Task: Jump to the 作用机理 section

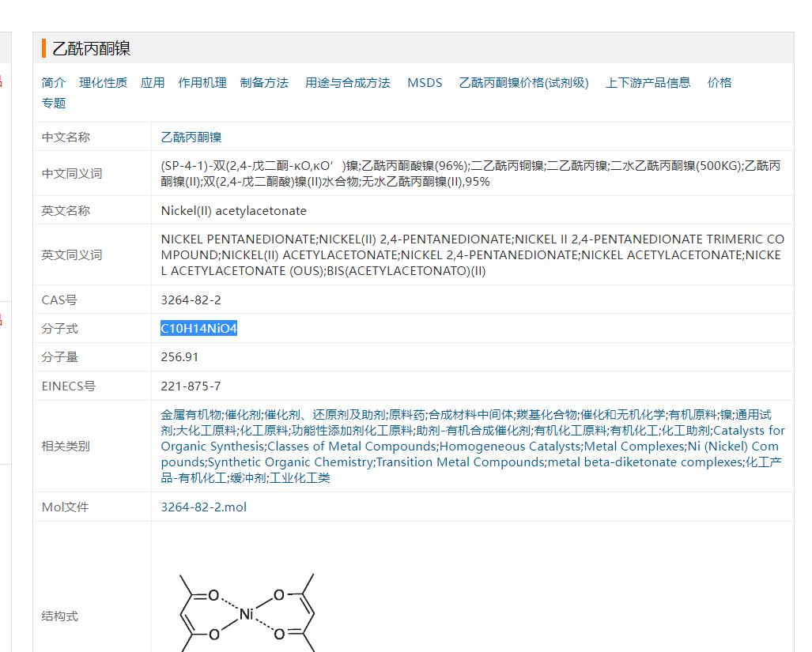Action: [202, 82]
